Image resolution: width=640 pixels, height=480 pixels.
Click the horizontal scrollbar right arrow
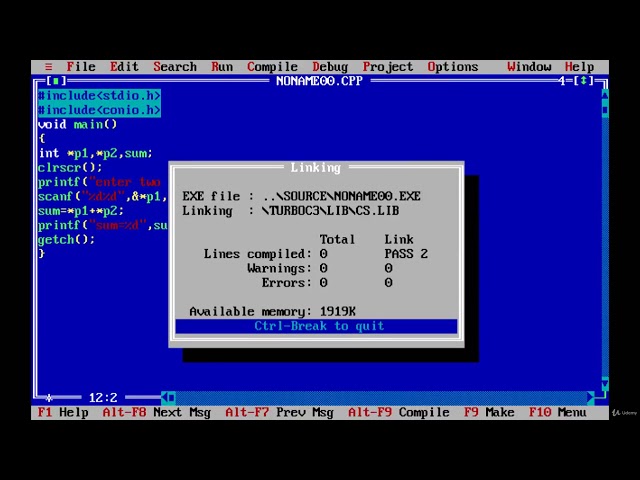(x=591, y=397)
